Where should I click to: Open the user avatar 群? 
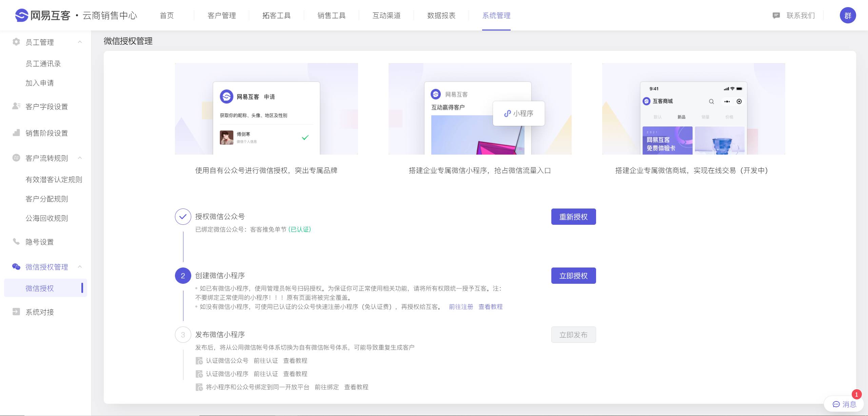coord(848,15)
